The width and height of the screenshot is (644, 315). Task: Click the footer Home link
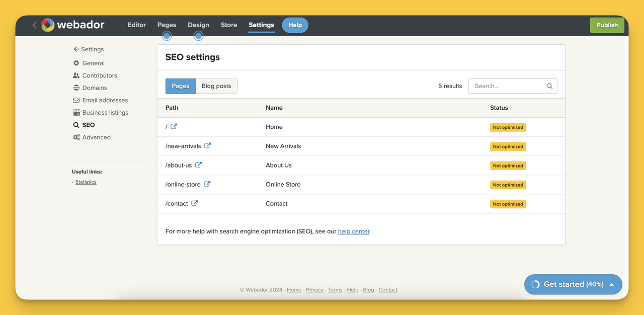(x=294, y=290)
